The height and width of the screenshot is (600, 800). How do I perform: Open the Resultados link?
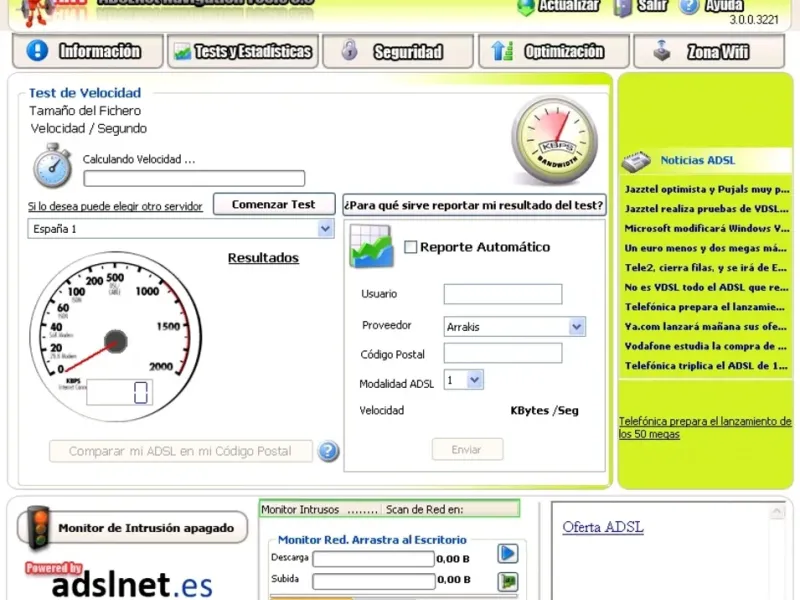(263, 258)
